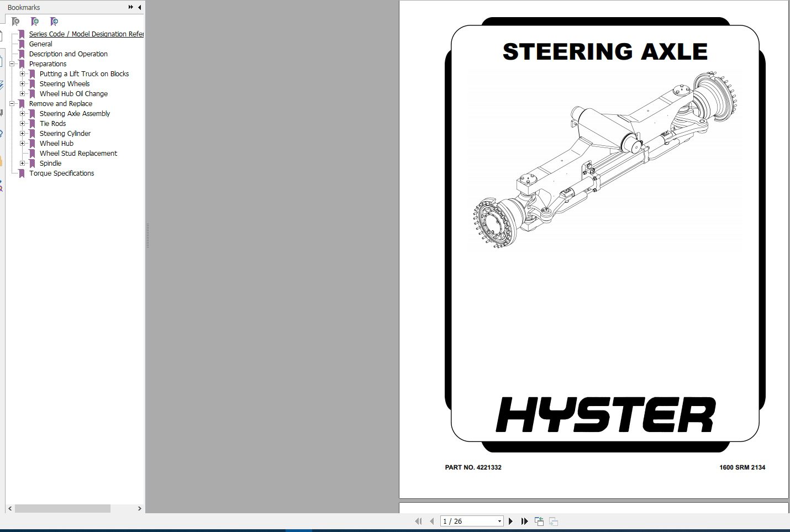Viewport: 790px width, 532px height.
Task: Expand the Spindle bookmark
Action: click(23, 164)
